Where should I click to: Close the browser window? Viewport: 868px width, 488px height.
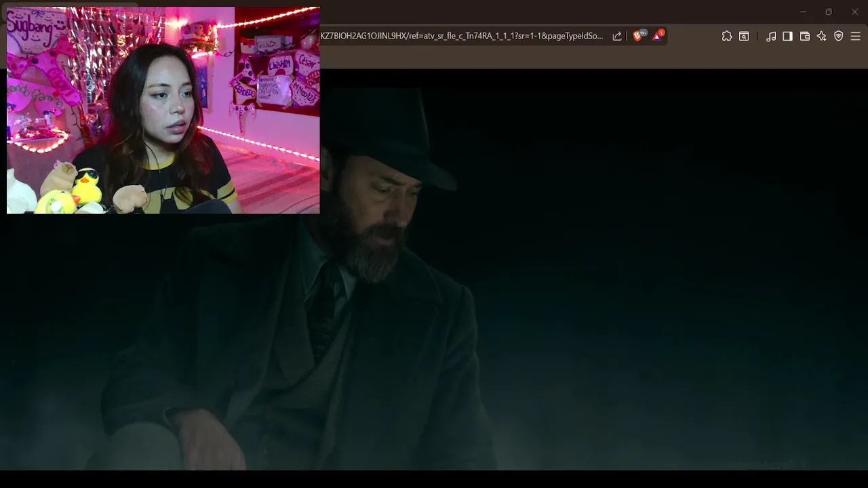tap(854, 12)
